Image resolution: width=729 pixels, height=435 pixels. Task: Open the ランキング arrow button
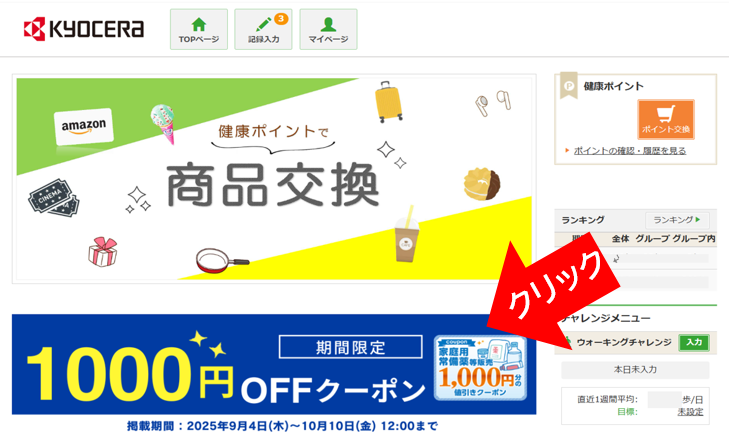click(x=677, y=220)
